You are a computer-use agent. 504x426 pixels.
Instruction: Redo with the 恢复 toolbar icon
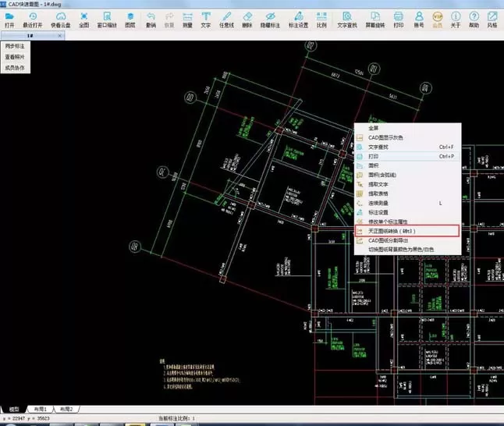[169, 20]
